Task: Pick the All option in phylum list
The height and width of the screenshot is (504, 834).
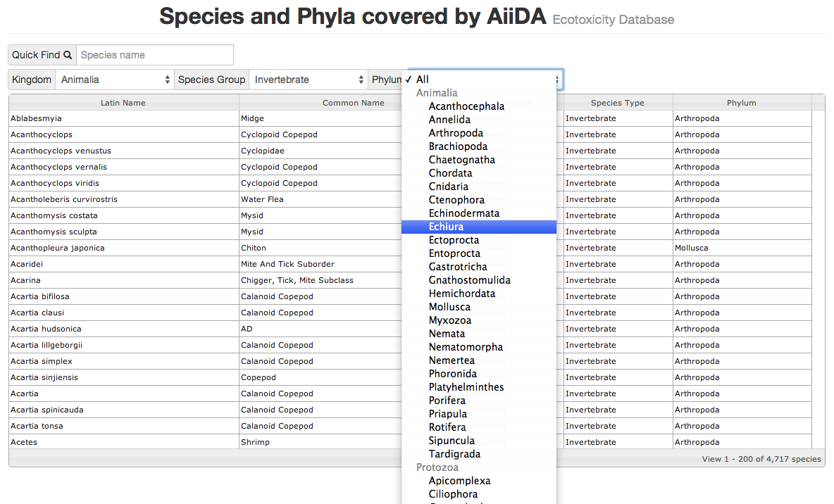Action: (x=422, y=80)
